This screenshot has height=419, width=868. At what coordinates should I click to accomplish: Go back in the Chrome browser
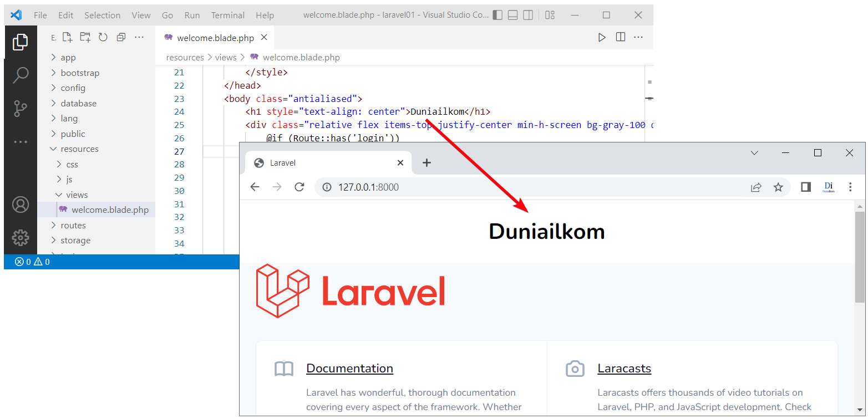255,187
